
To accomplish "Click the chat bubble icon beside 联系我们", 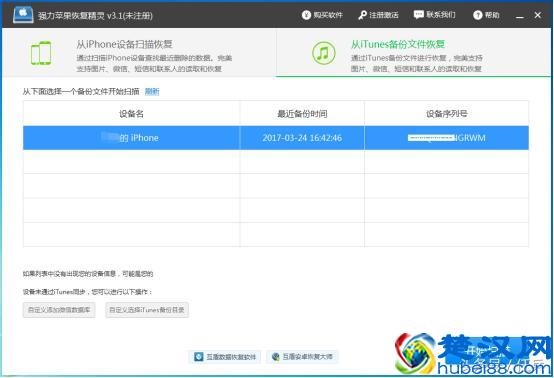I will click(419, 14).
